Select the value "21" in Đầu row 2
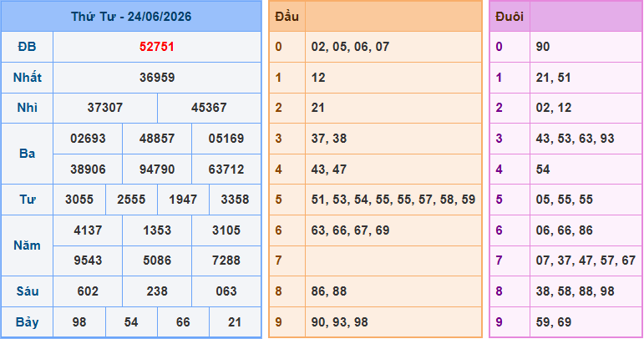 (x=318, y=108)
